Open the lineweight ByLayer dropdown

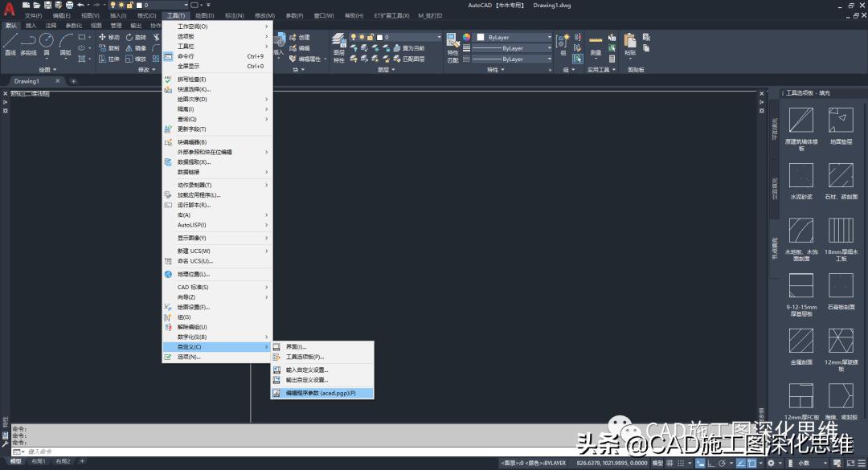pyautogui.click(x=512, y=48)
